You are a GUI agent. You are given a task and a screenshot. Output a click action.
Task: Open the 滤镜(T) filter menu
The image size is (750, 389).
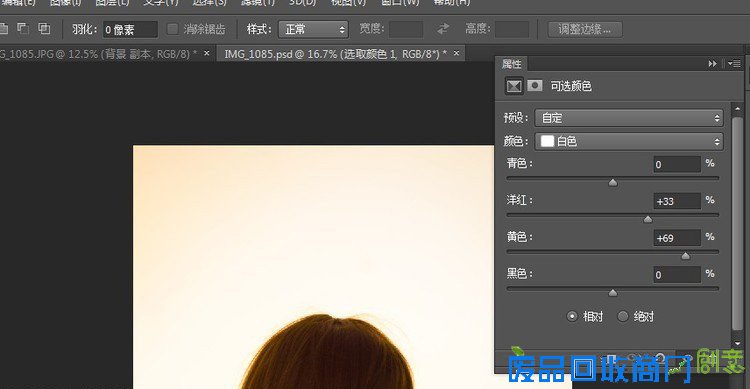pyautogui.click(x=257, y=2)
